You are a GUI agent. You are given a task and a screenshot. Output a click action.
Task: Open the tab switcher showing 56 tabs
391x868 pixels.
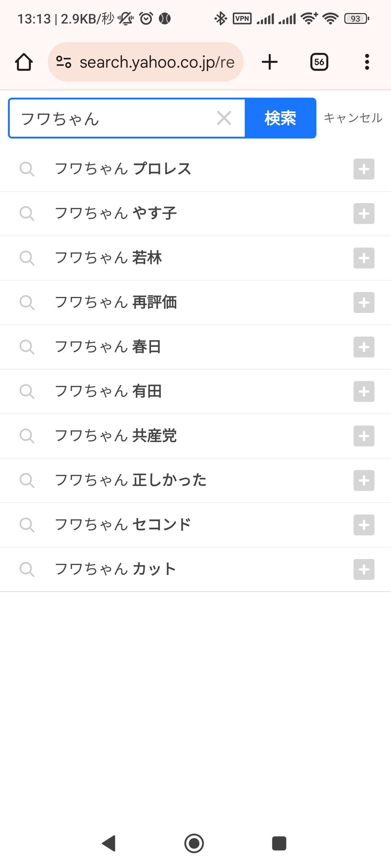(x=319, y=62)
